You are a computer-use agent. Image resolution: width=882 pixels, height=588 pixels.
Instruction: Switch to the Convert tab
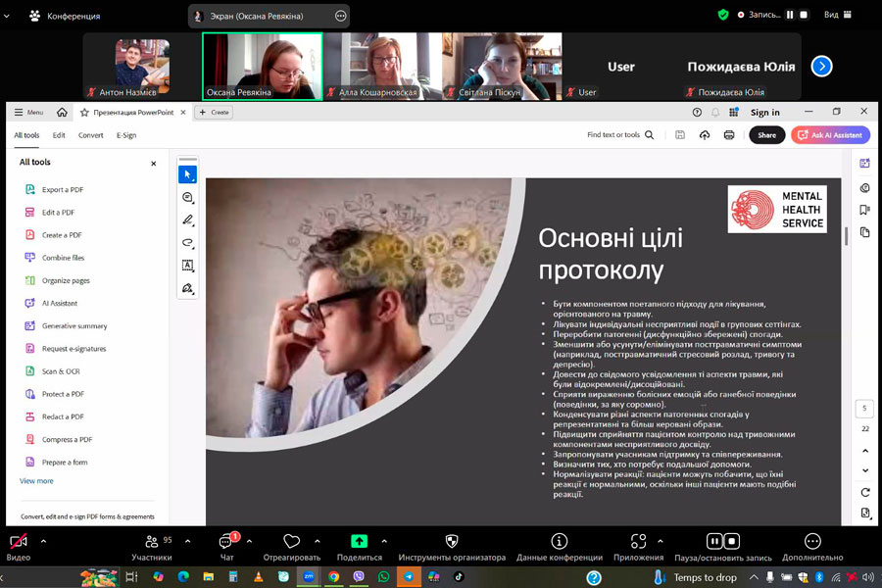click(91, 135)
